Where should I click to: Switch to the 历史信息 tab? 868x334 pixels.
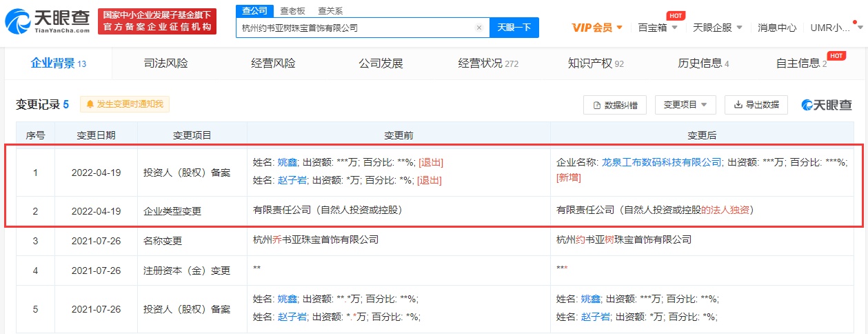(x=703, y=63)
